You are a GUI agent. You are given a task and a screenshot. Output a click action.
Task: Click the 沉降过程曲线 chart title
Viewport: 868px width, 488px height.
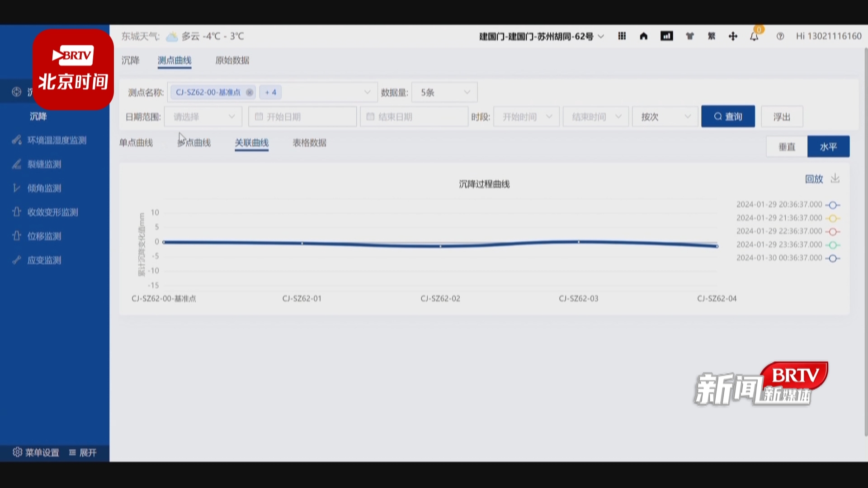tap(484, 184)
